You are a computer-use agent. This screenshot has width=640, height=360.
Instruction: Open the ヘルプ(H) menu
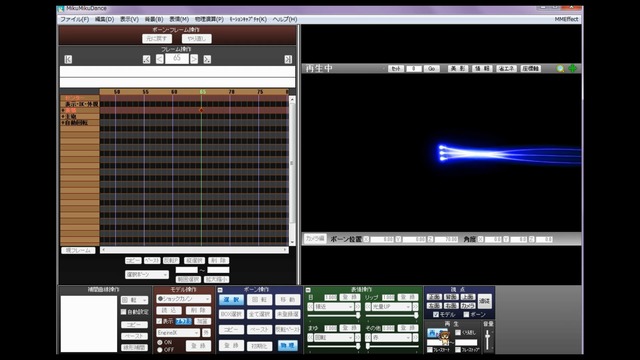coord(285,19)
